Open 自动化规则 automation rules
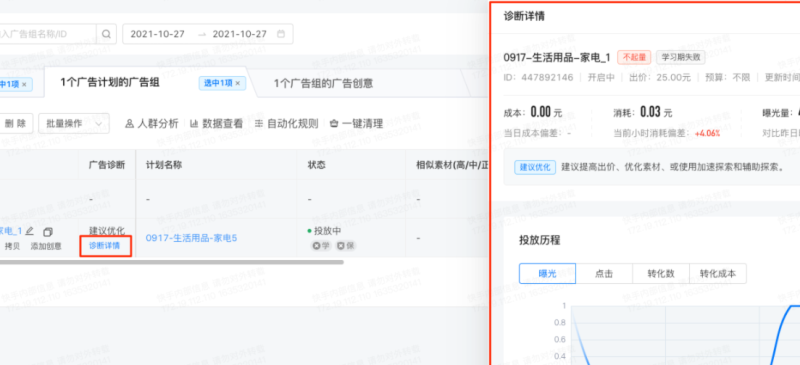This screenshot has width=800, height=365. tap(286, 124)
